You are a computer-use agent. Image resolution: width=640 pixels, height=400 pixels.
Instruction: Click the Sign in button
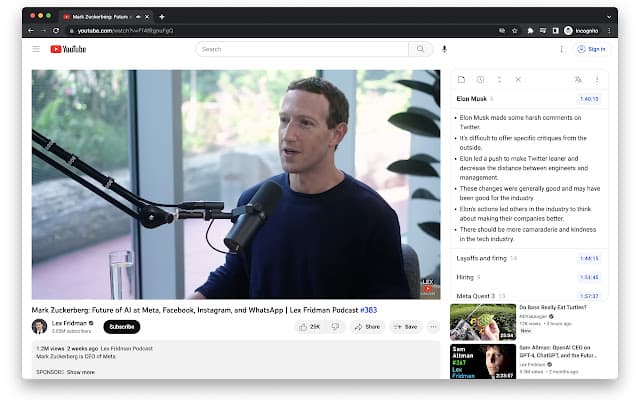(x=591, y=49)
